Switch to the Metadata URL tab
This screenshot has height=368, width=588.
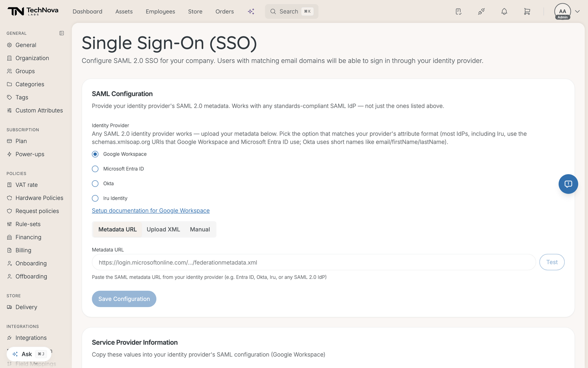(118, 229)
